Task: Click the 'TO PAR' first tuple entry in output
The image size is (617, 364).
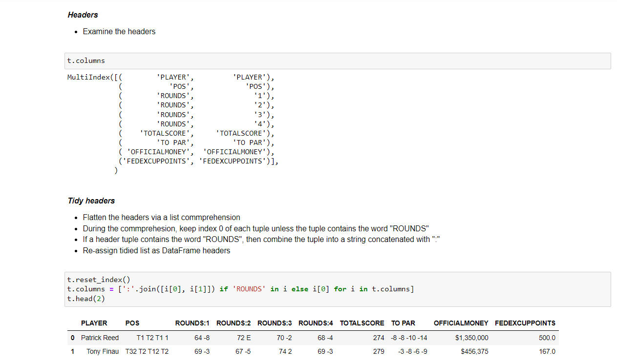Action: pyautogui.click(x=175, y=143)
